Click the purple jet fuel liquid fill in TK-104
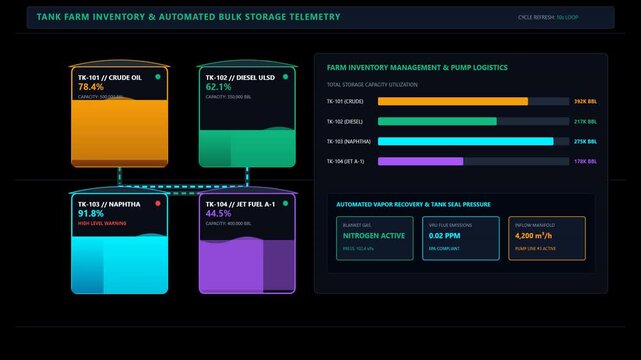The image size is (641, 360). (x=247, y=266)
